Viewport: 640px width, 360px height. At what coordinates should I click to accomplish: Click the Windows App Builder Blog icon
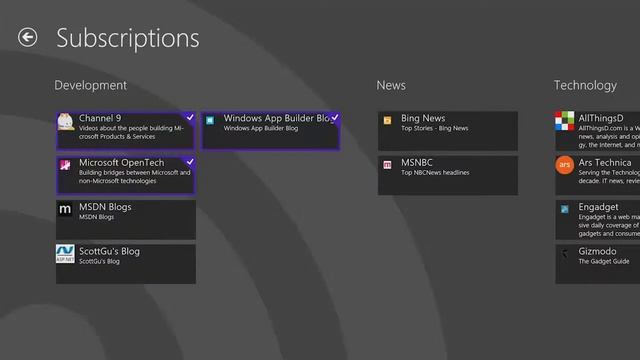pyautogui.click(x=210, y=120)
